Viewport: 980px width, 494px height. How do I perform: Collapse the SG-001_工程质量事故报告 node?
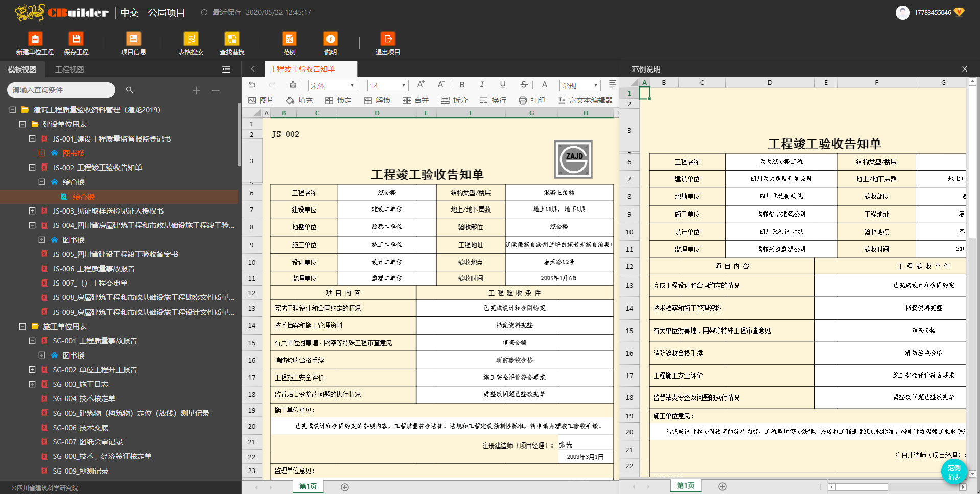tap(32, 341)
